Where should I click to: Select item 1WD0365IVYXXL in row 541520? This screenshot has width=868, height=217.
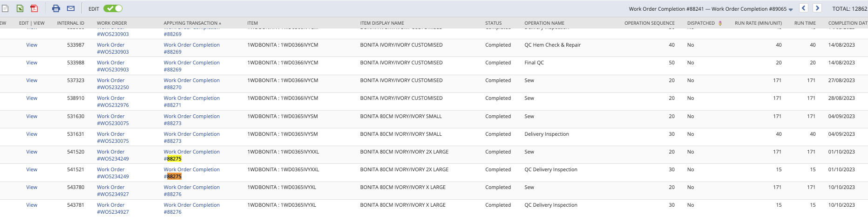pyautogui.click(x=283, y=152)
